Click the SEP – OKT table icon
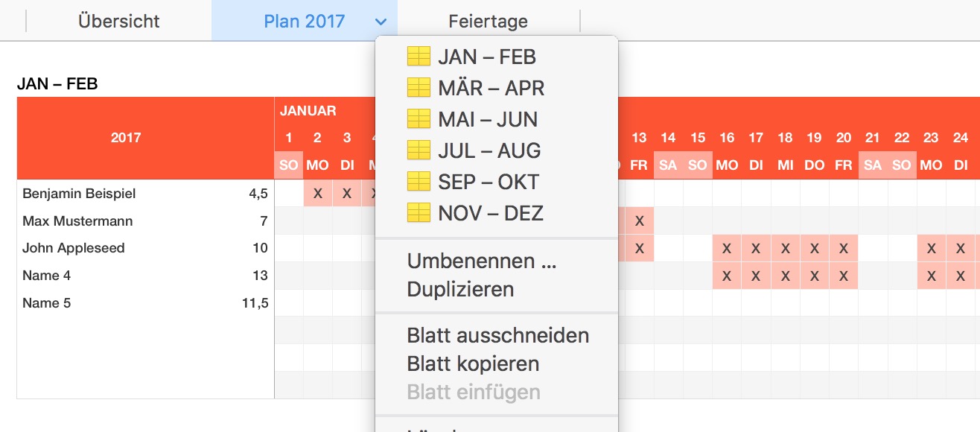The width and height of the screenshot is (980, 432). (x=419, y=182)
